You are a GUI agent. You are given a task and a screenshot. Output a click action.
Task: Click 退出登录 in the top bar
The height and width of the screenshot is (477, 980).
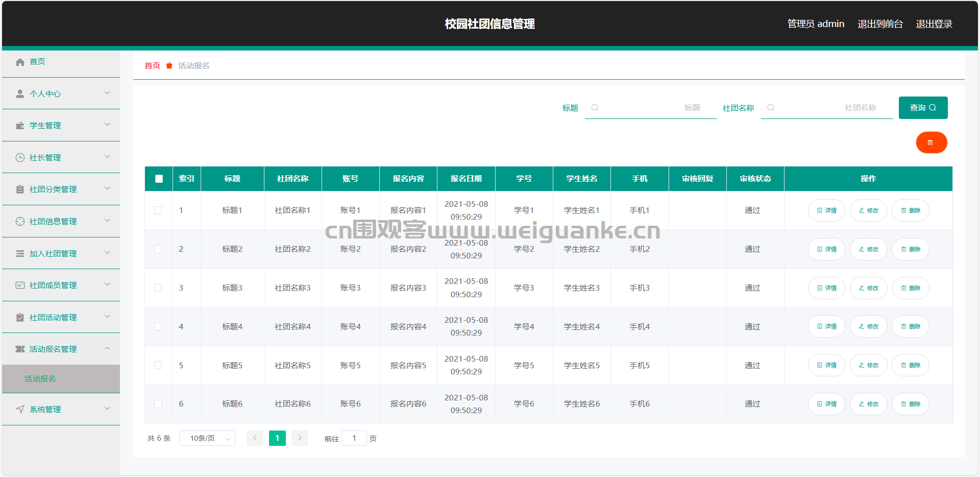934,24
